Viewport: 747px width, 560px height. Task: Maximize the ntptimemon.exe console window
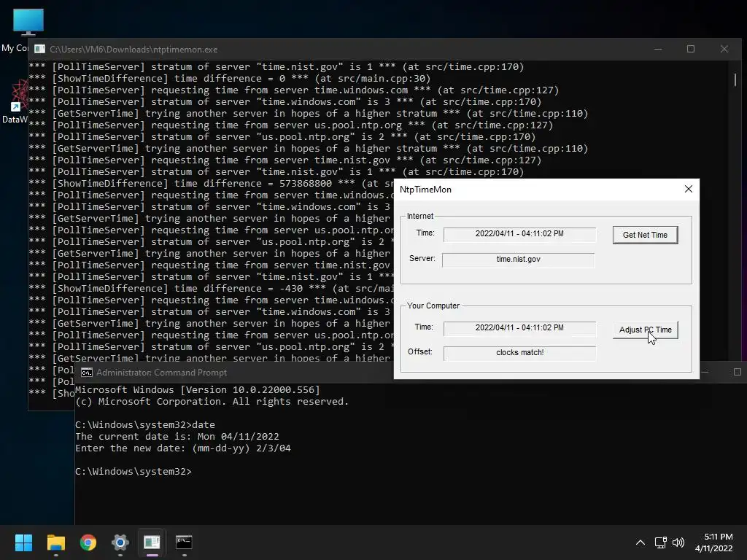[690, 49]
